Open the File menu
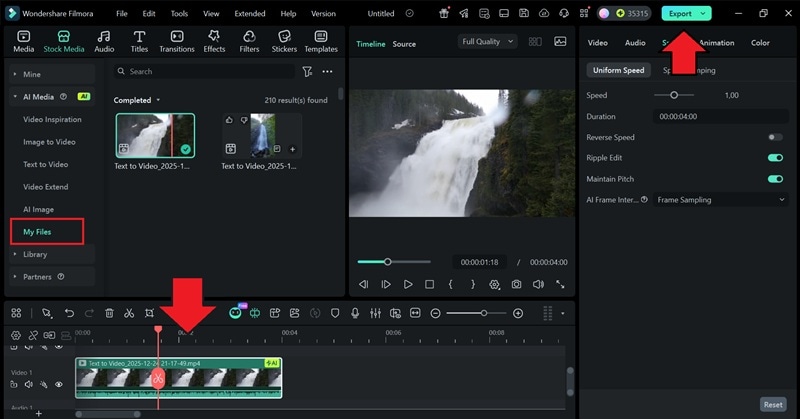This screenshot has width=800, height=419. pos(121,14)
